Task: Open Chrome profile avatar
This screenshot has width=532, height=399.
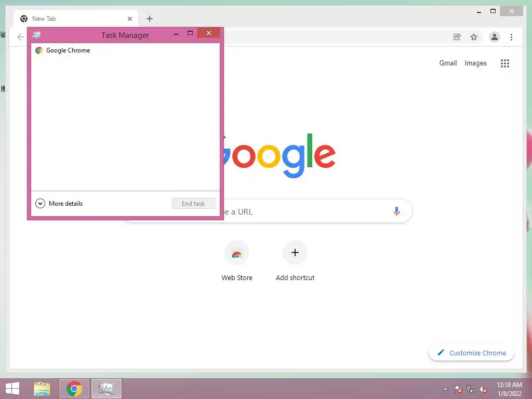Action: click(495, 37)
